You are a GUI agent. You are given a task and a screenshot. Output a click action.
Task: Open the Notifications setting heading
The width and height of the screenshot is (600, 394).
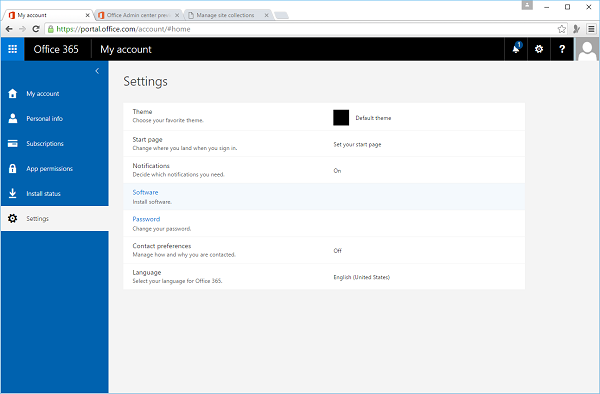pos(151,166)
